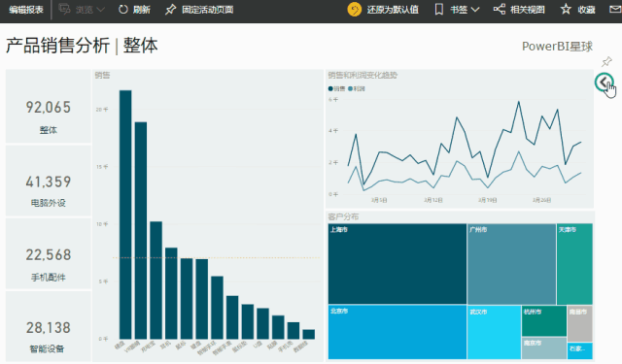
Task: Click the 3月26日 axis label
Action: coord(541,200)
